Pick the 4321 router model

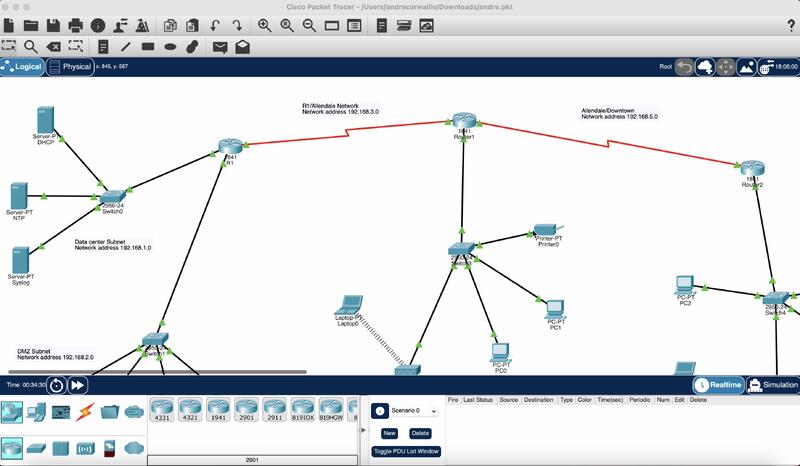pos(190,410)
